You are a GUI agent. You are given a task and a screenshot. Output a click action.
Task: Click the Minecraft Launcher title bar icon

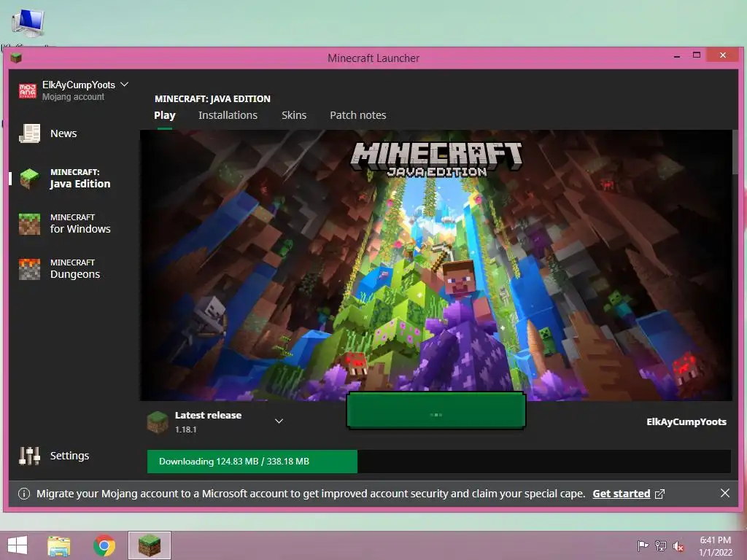[x=16, y=58]
